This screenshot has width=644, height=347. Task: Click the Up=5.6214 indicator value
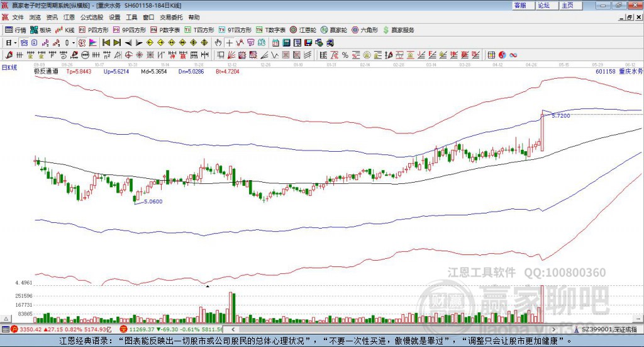tap(116, 71)
